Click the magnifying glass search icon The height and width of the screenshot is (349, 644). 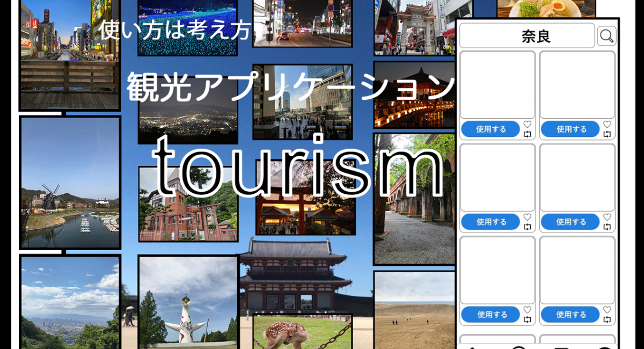pyautogui.click(x=606, y=36)
